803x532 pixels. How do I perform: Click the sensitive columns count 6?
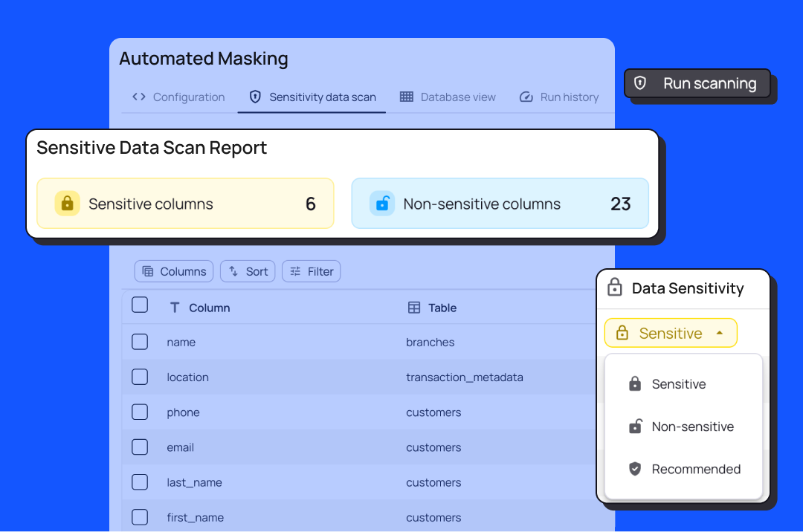point(310,204)
